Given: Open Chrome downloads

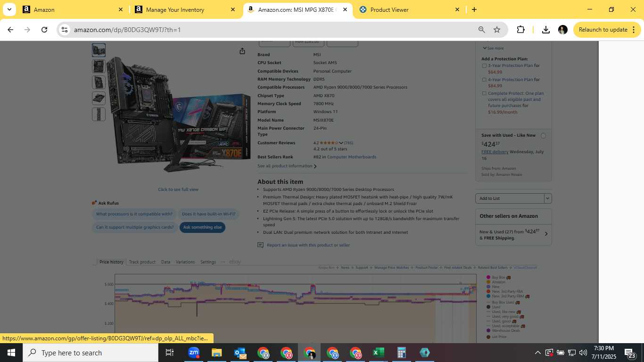Looking at the screenshot, I should (x=546, y=30).
